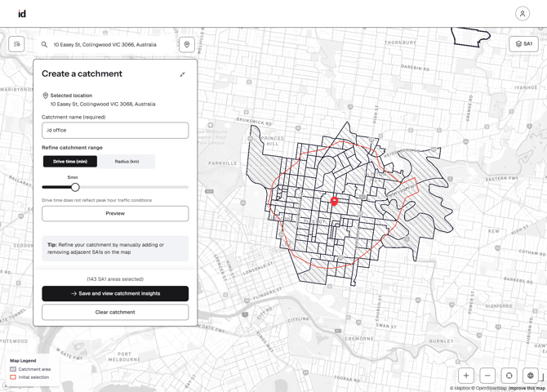Click the Parkville map label
This screenshot has width=547, height=392.
pos(223,163)
